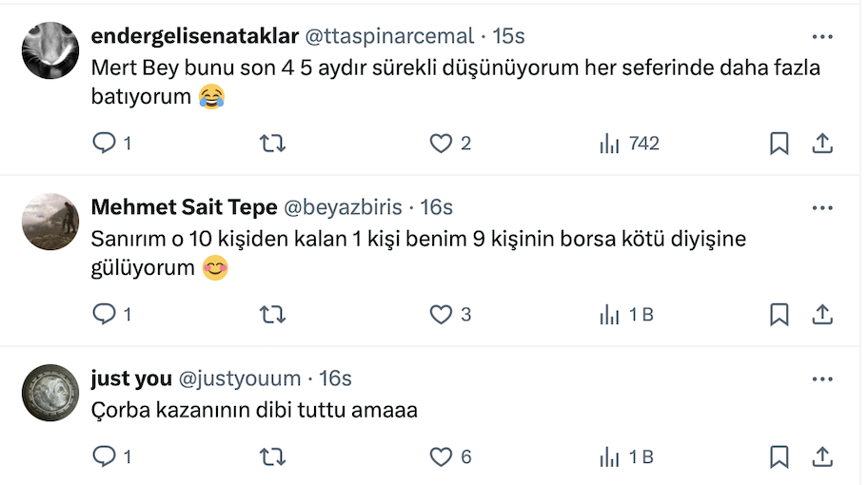Screen dimensions: 868x485
Task: Reply to Mehmet Sait Tepe's tweet
Action: point(104,314)
